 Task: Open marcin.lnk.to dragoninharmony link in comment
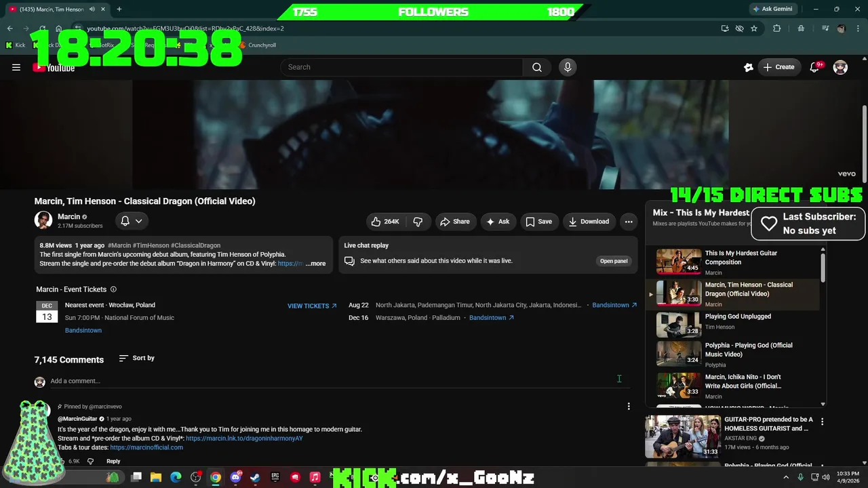[244, 439]
